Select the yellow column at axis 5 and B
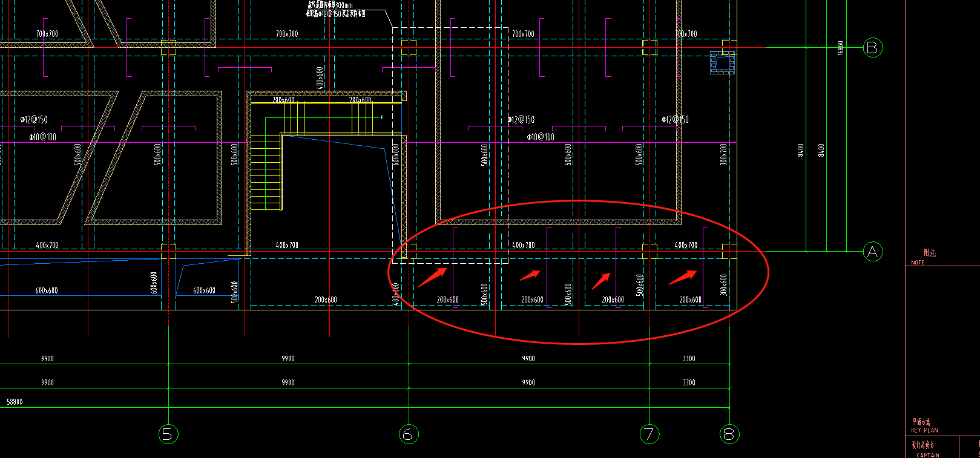This screenshot has width=980, height=458. click(x=168, y=47)
